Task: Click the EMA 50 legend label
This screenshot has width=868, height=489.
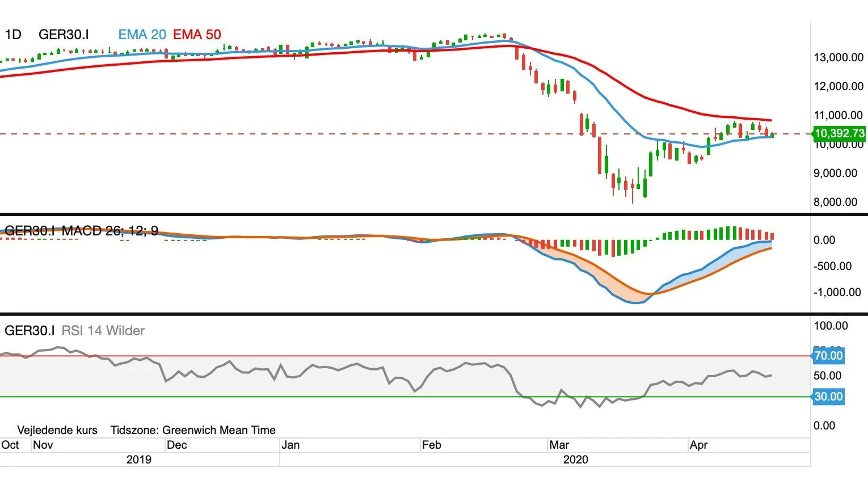Action: click(x=197, y=35)
